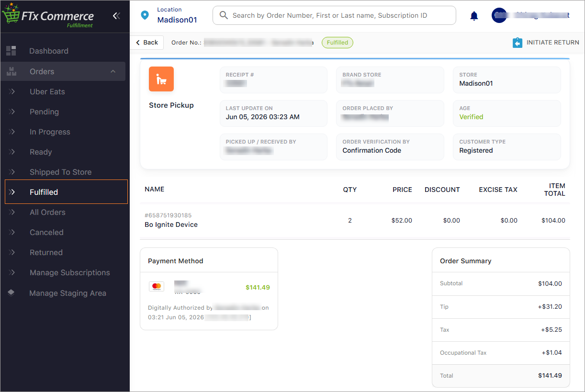Click the Bo Ignite Device item name
This screenshot has width=585, height=392.
click(171, 224)
